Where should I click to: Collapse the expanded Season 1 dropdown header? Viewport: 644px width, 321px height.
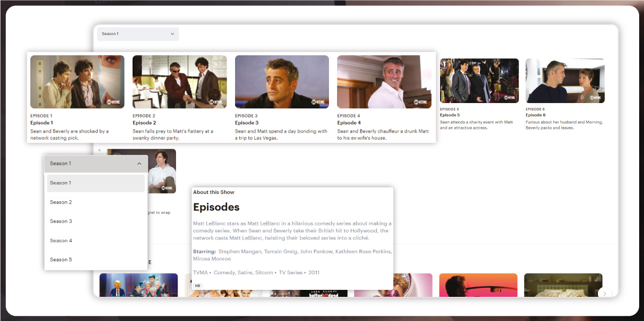(96, 164)
